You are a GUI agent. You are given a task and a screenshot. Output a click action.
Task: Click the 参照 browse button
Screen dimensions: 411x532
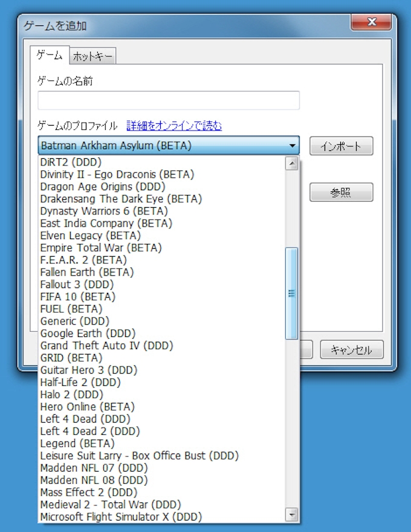pyautogui.click(x=341, y=193)
